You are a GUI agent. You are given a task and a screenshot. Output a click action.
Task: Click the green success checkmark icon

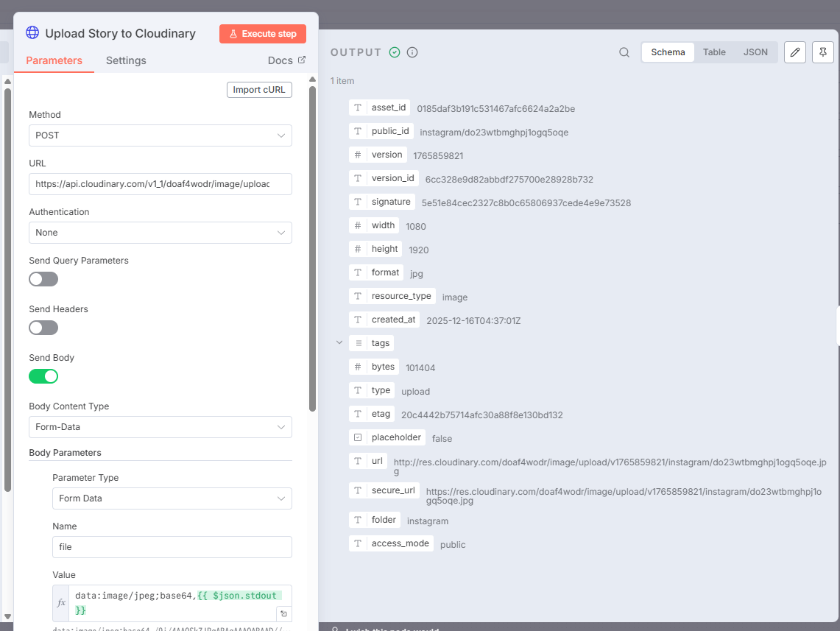point(395,52)
